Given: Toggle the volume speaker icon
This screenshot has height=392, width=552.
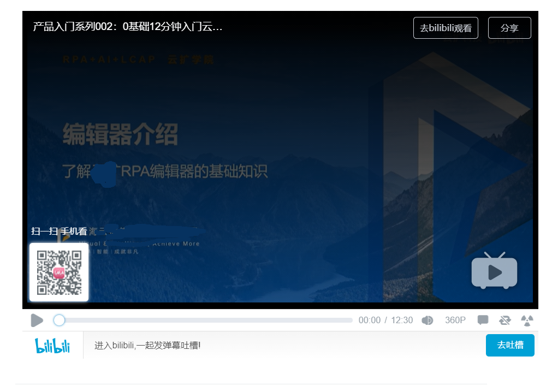Looking at the screenshot, I should pos(428,320).
